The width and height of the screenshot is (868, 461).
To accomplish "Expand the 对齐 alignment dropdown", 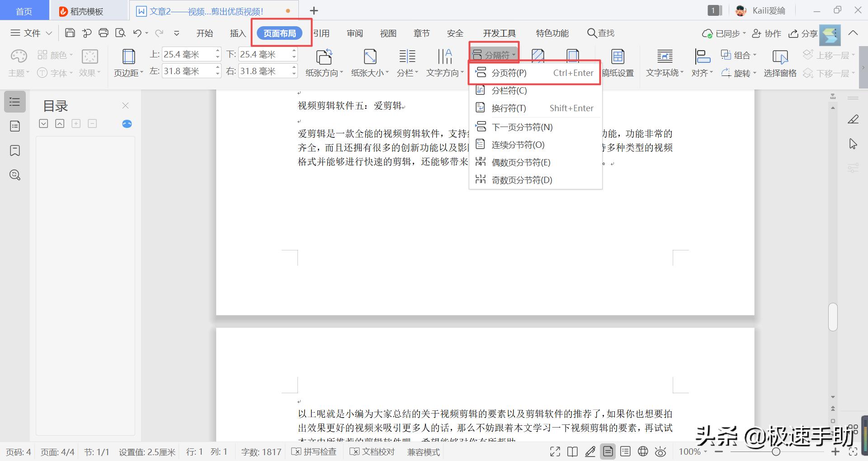I will 702,73.
